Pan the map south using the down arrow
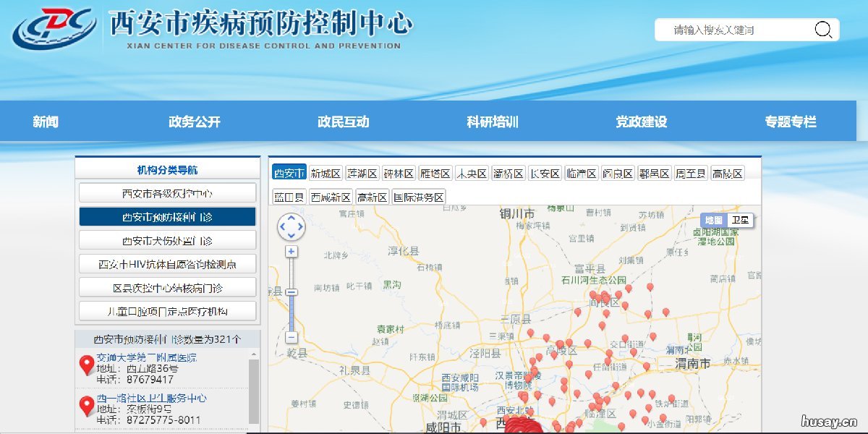868x434 pixels. (x=292, y=235)
